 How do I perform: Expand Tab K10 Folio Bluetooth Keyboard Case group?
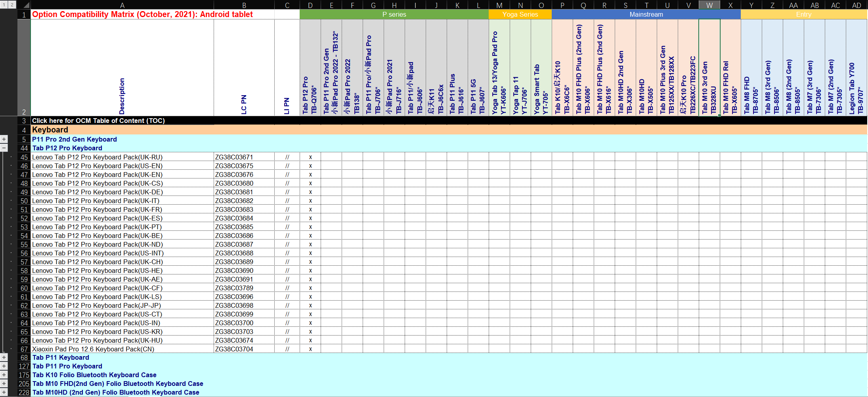coord(4,375)
